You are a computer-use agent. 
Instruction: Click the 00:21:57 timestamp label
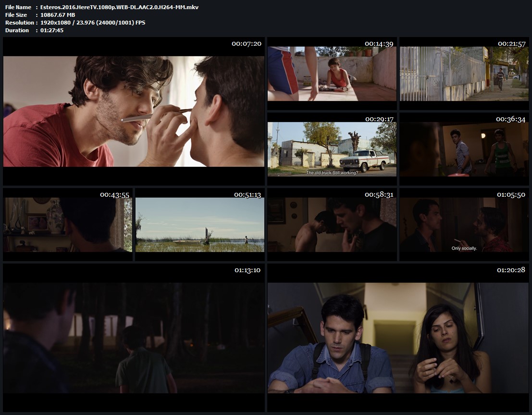coord(512,44)
